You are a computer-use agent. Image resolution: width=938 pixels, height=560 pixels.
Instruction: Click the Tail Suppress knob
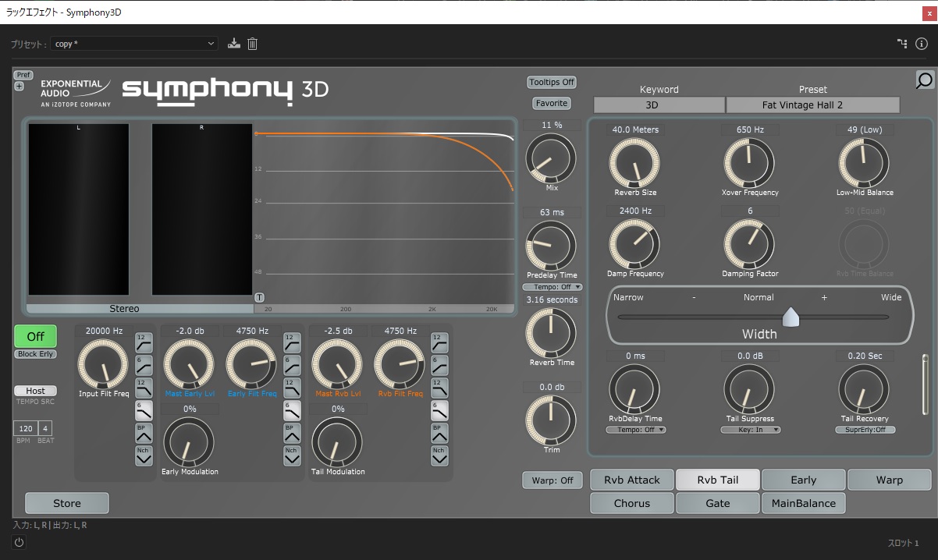pos(749,389)
